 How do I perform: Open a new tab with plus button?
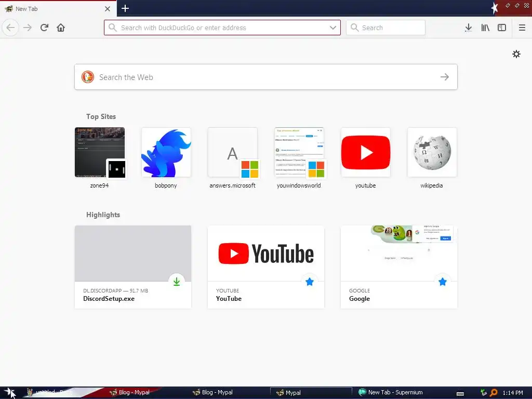click(x=125, y=8)
